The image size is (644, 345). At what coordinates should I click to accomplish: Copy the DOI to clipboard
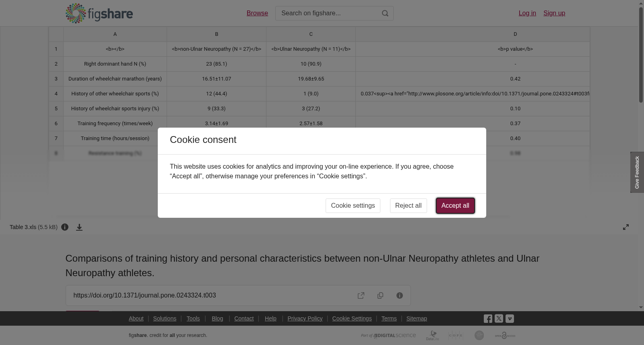pos(380,295)
